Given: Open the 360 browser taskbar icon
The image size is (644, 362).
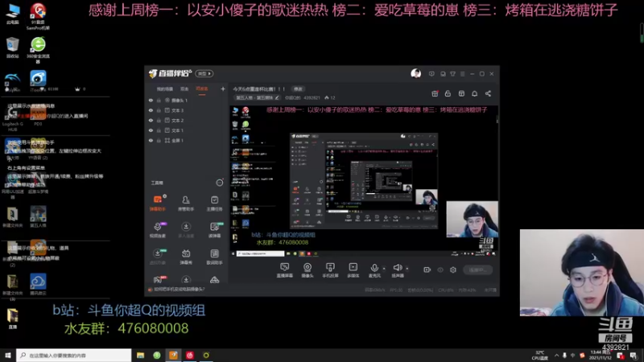Looking at the screenshot, I should (157, 355).
